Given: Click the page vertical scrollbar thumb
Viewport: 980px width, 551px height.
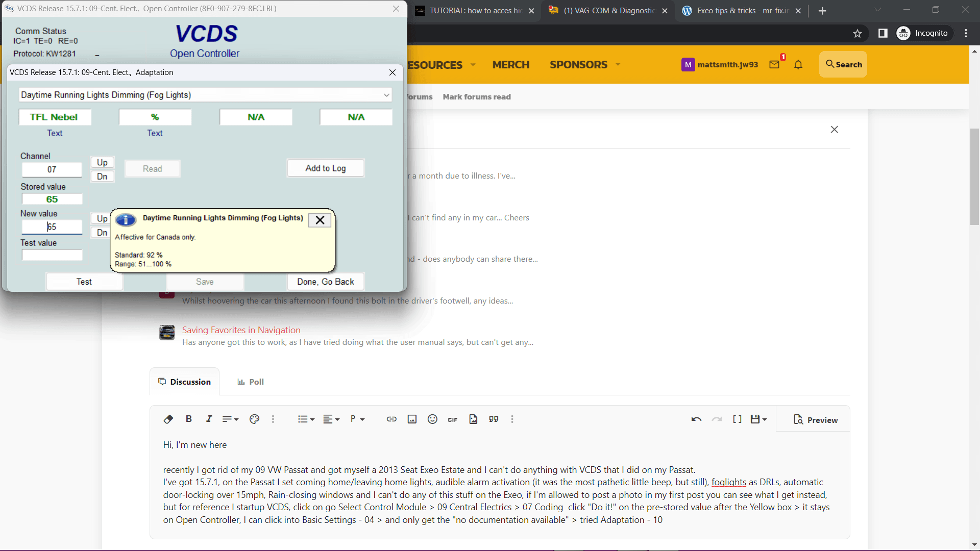Looking at the screenshot, I should click(974, 177).
